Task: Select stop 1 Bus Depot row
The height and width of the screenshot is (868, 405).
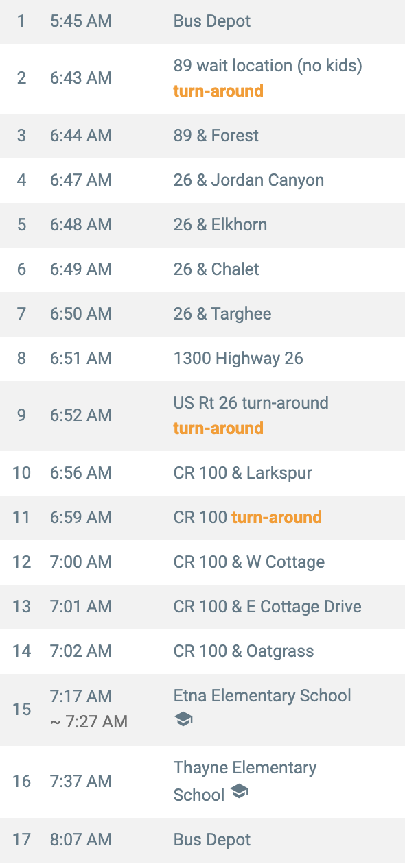Action: (202, 21)
